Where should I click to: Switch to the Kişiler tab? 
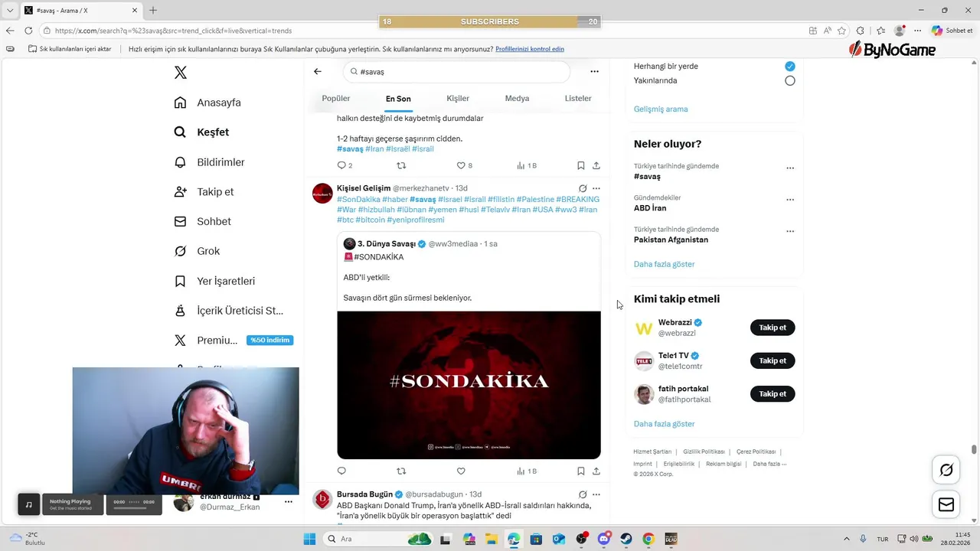[458, 99]
